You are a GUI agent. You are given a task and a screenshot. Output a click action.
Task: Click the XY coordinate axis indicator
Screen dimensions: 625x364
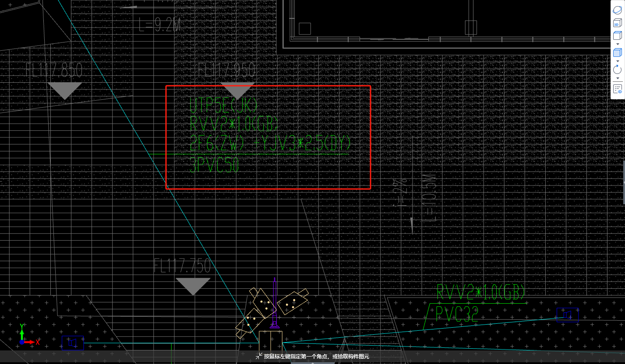(29, 335)
